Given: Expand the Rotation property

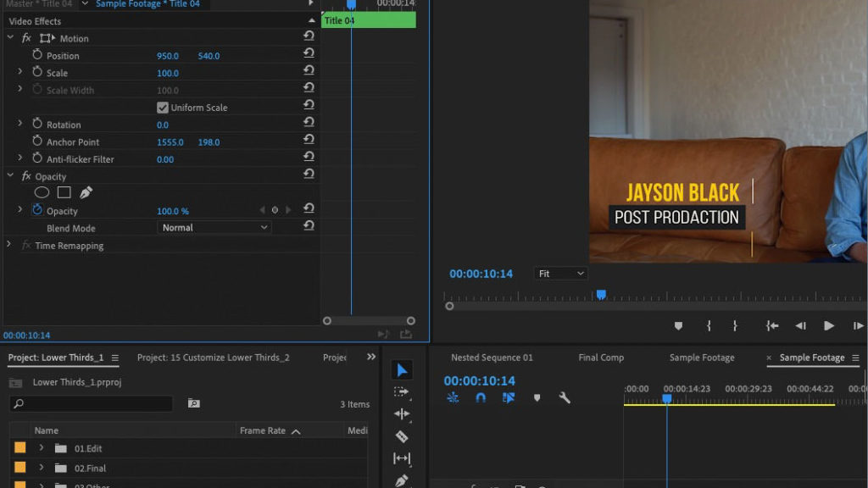Looking at the screenshot, I should 20,124.
